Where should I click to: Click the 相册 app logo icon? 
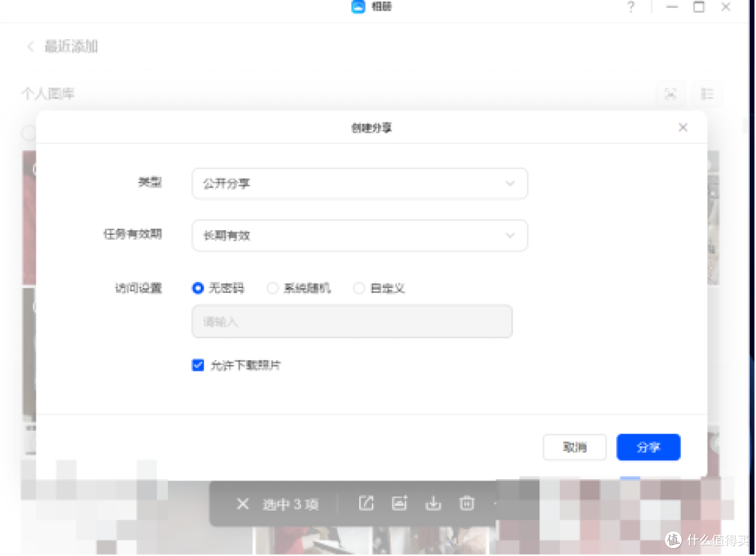point(358,7)
